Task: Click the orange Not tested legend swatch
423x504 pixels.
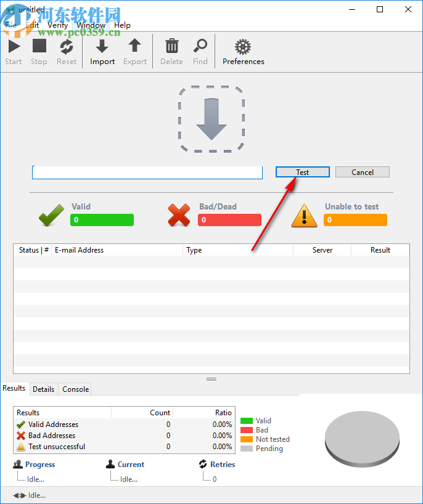Action: point(247,439)
